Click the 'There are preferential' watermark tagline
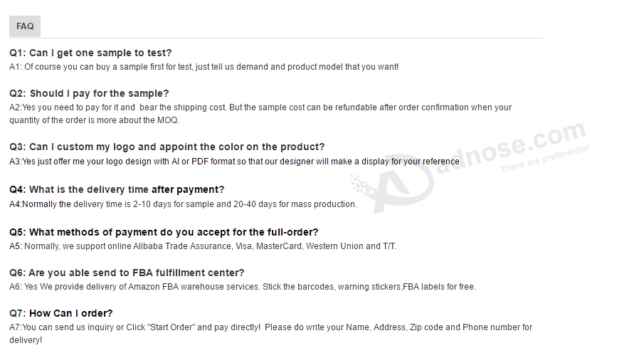644x353 pixels. (x=545, y=159)
